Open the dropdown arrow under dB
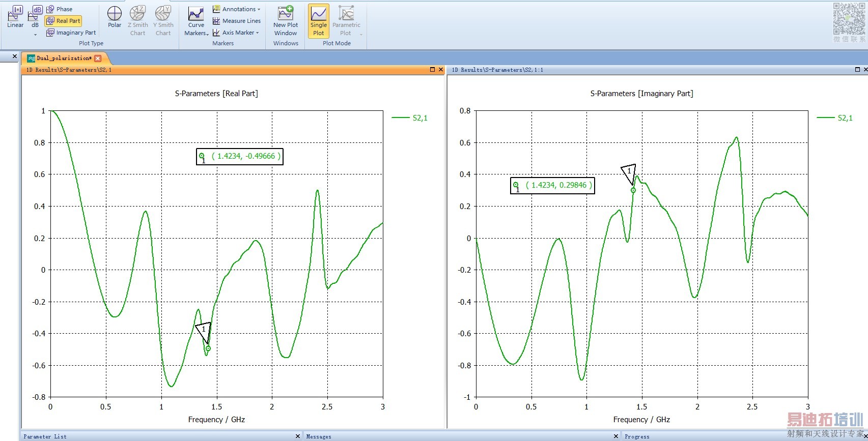868x441 pixels. pyautogui.click(x=35, y=35)
